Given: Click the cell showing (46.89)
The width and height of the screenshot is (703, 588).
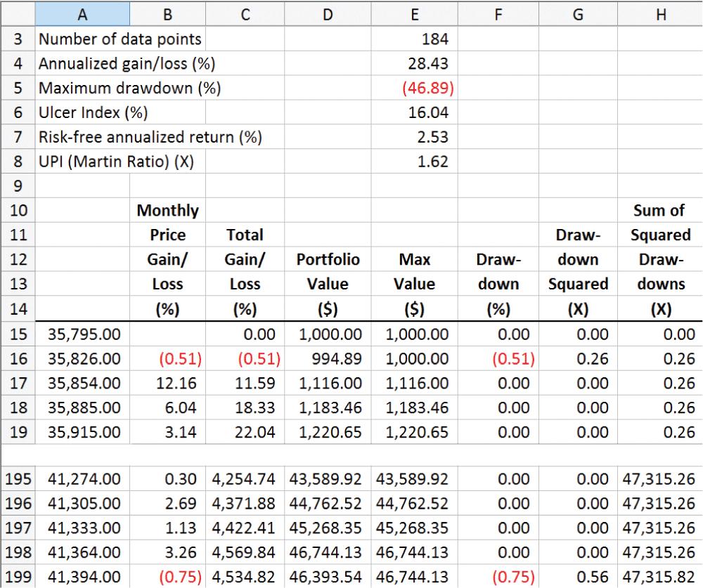Looking at the screenshot, I should tap(414, 89).
